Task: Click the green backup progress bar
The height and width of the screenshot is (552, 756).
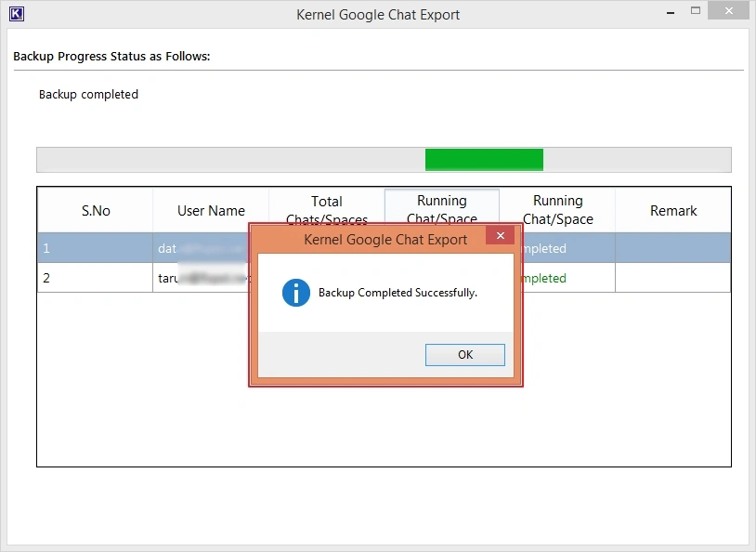Action: 484,160
